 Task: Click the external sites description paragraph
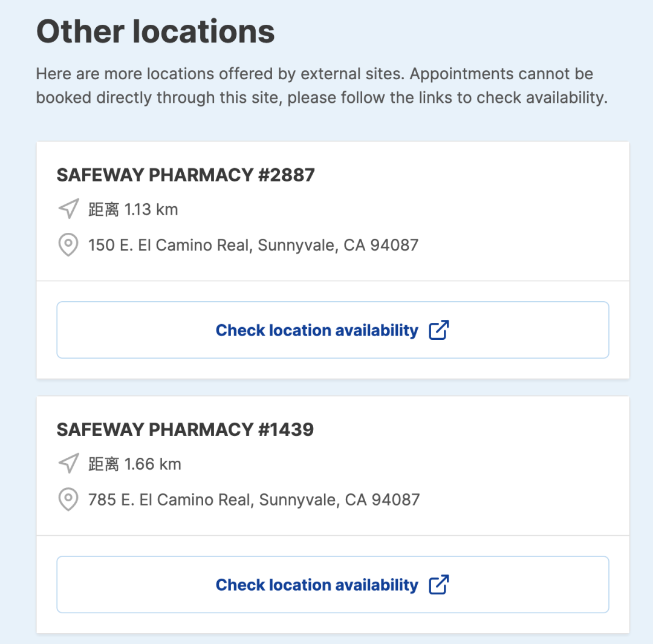pyautogui.click(x=320, y=86)
